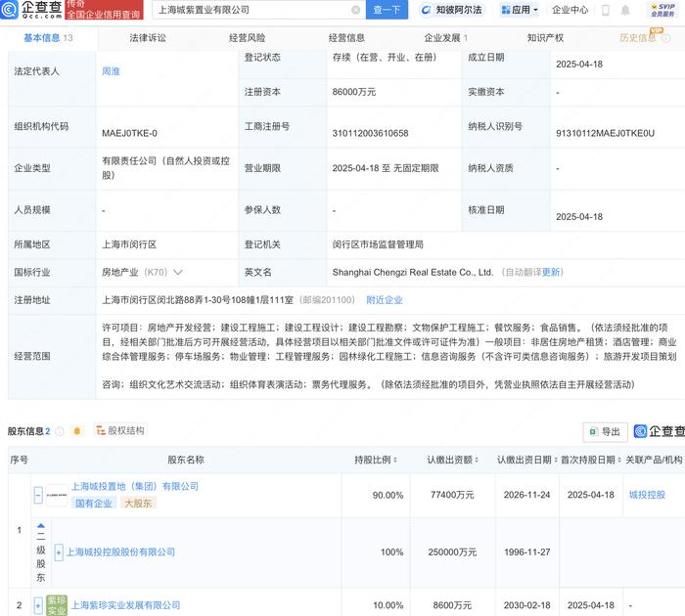Viewport: 685px width, 616px height.
Task: Clear the search box with the X icon
Action: (356, 10)
